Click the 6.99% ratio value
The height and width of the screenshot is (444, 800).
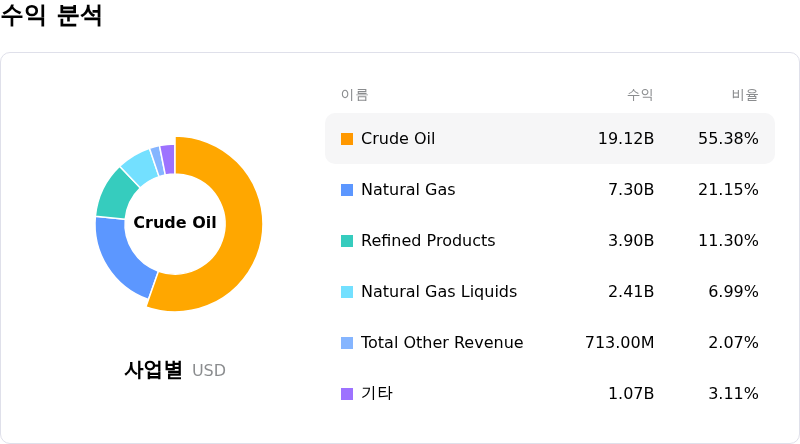[x=733, y=291]
